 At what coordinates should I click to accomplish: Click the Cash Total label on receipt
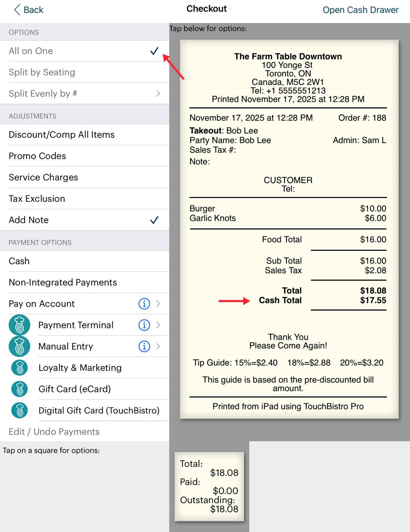point(280,300)
